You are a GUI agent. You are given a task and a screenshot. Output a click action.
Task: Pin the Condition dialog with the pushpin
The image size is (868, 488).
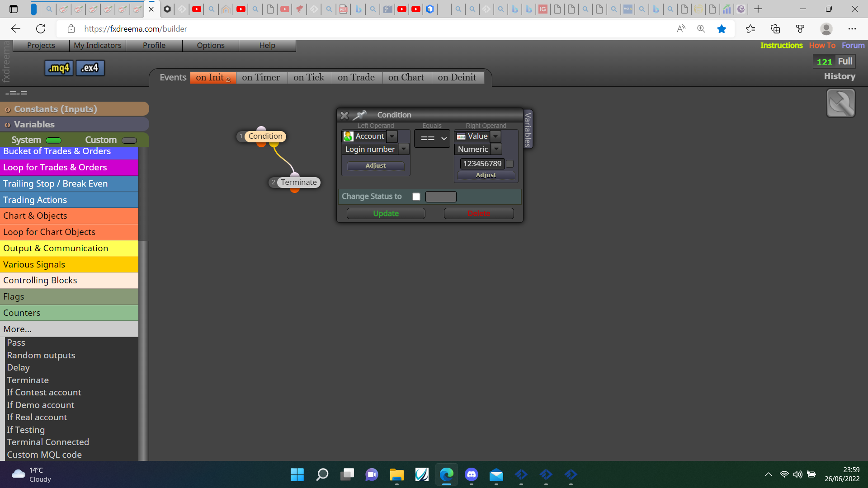[360, 115]
